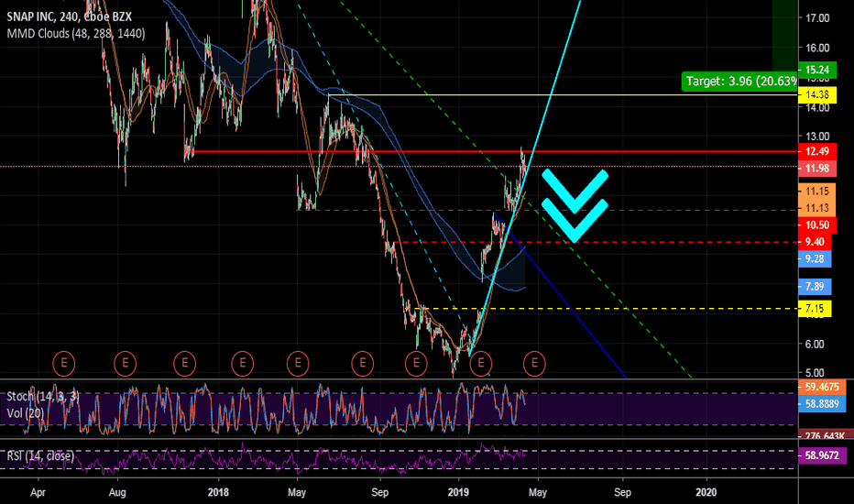This screenshot has width=854, height=504.
Task: Click the blue 9.28 price label
Action: tap(815, 258)
